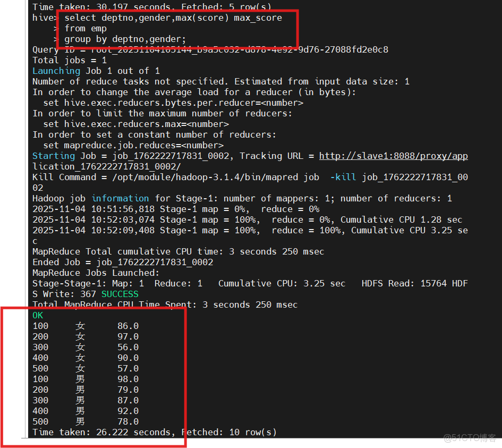
Task: Click gender 女 in the 86.0 row
Action: click(x=80, y=326)
